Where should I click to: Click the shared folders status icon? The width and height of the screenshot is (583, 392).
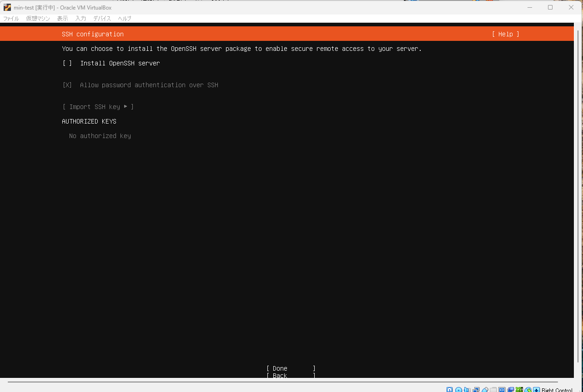[x=493, y=389]
